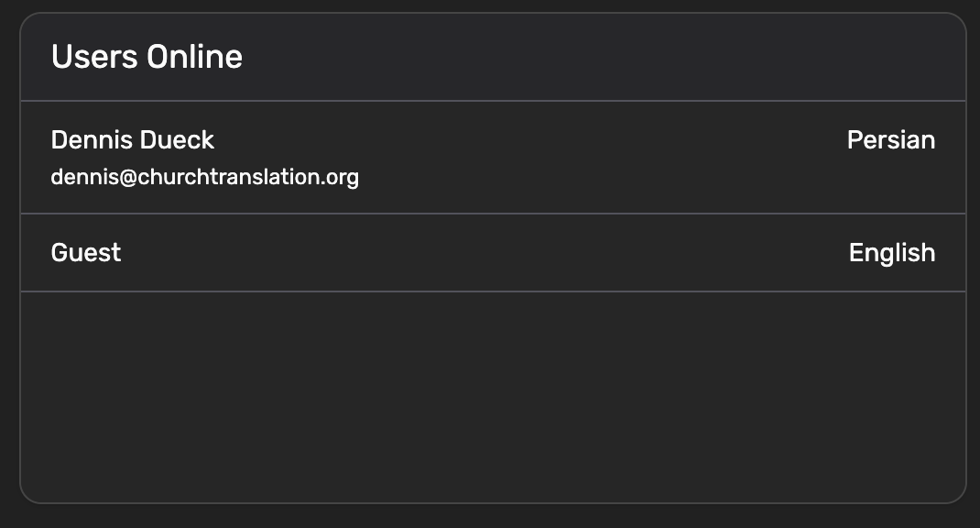
Task: Click the churchtranslation.org domain in the email
Action: point(248,177)
